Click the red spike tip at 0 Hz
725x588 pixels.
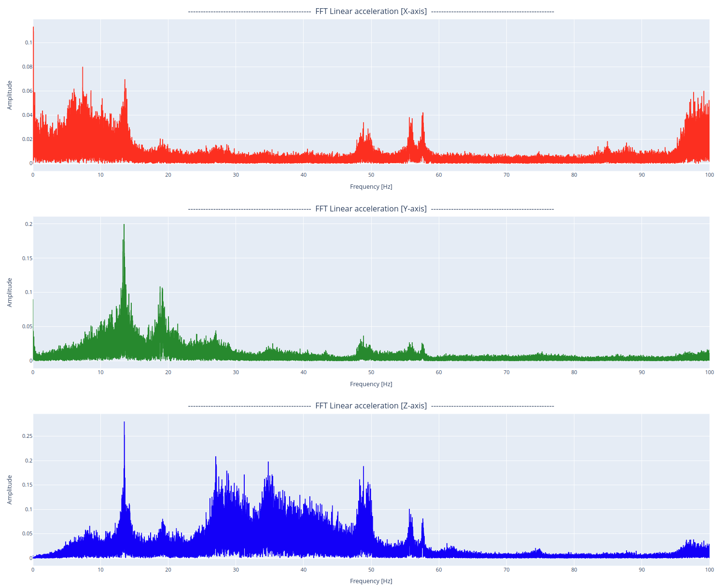coord(33,28)
